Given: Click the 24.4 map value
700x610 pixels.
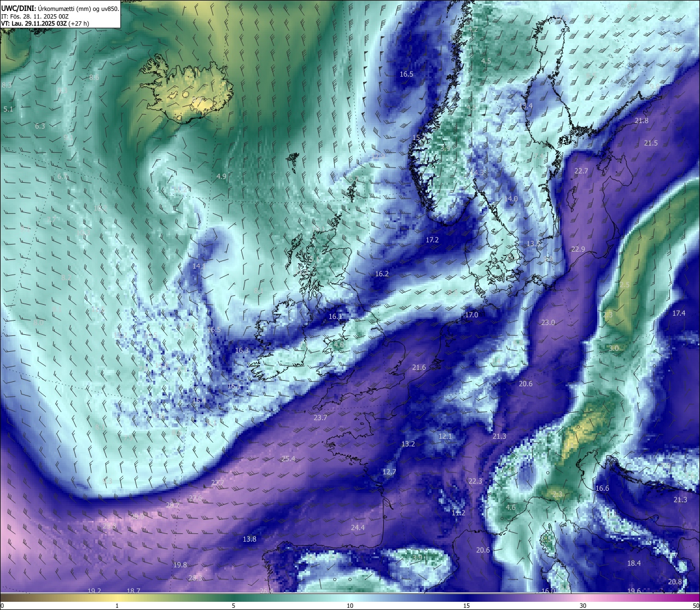Looking at the screenshot, I should 358,527.
